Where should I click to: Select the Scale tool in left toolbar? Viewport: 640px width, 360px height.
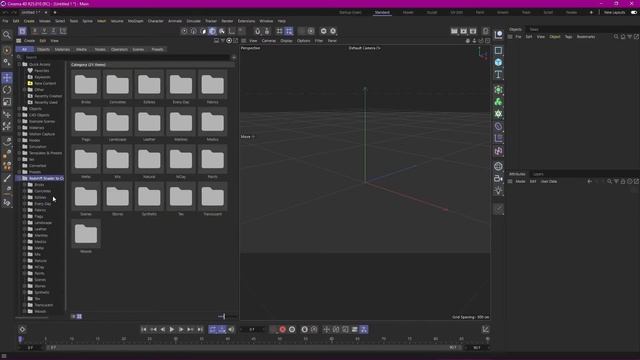point(7,102)
